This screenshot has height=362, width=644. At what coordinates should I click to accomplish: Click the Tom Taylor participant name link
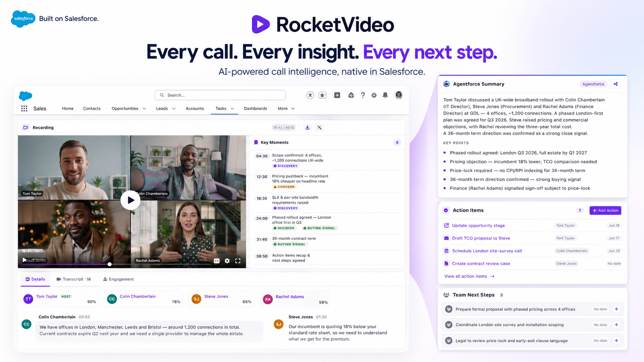[x=47, y=296]
